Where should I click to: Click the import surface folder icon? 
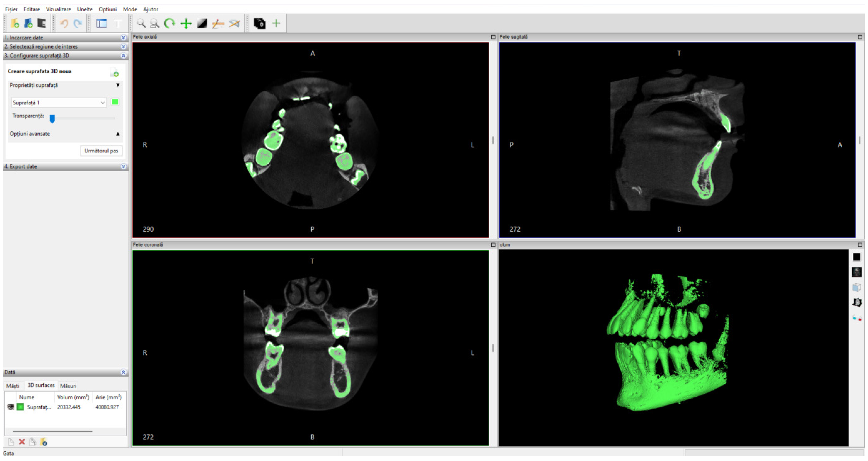point(44,442)
